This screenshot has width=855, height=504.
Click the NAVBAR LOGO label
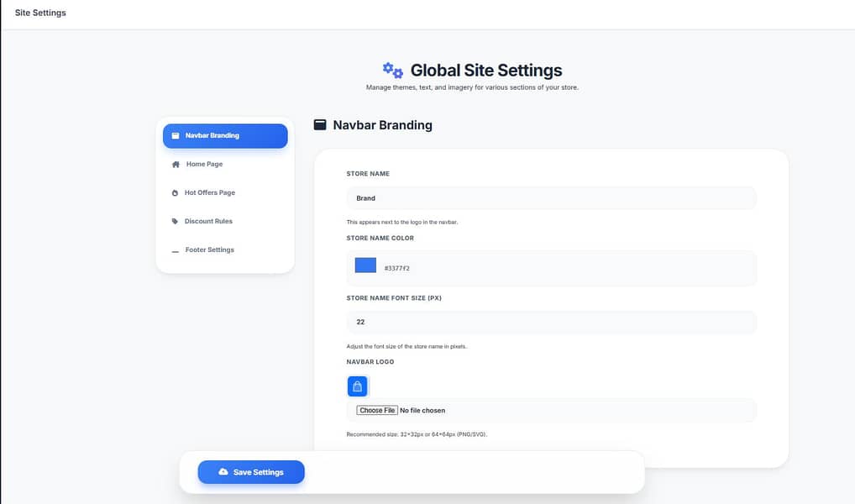370,362
